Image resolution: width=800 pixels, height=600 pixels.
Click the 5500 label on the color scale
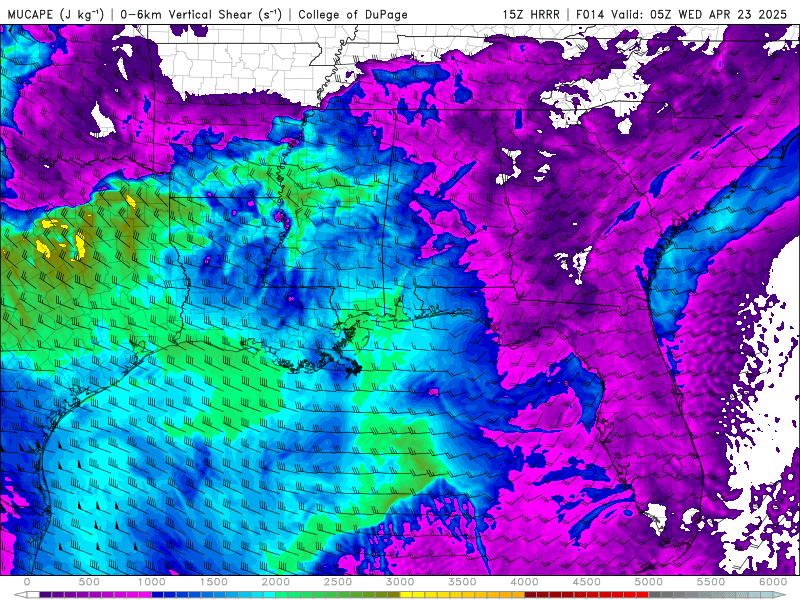[711, 582]
